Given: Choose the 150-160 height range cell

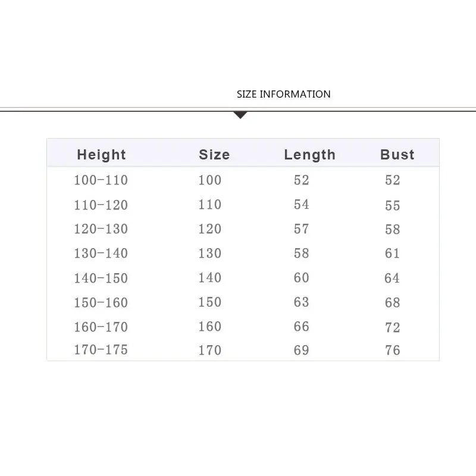Looking at the screenshot, I should point(101,303).
